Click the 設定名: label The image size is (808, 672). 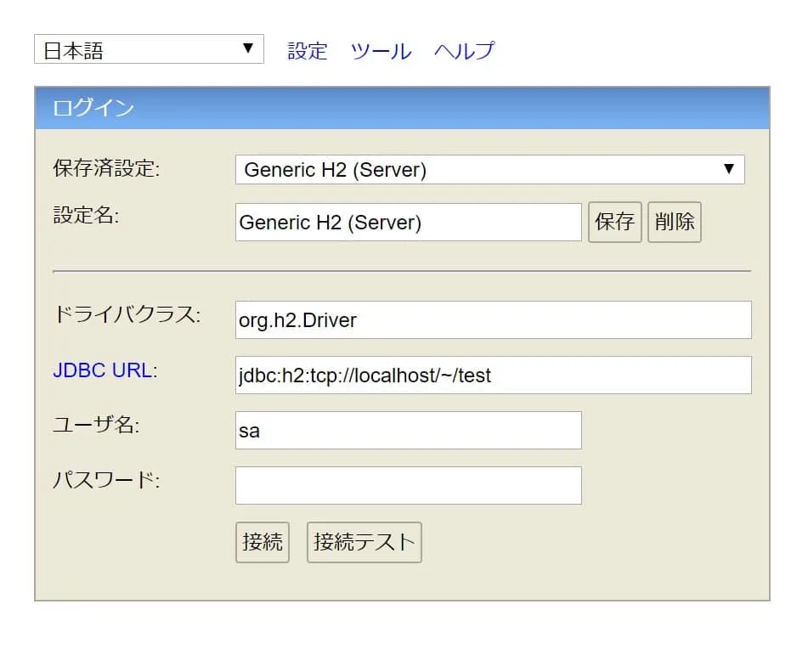[86, 215]
